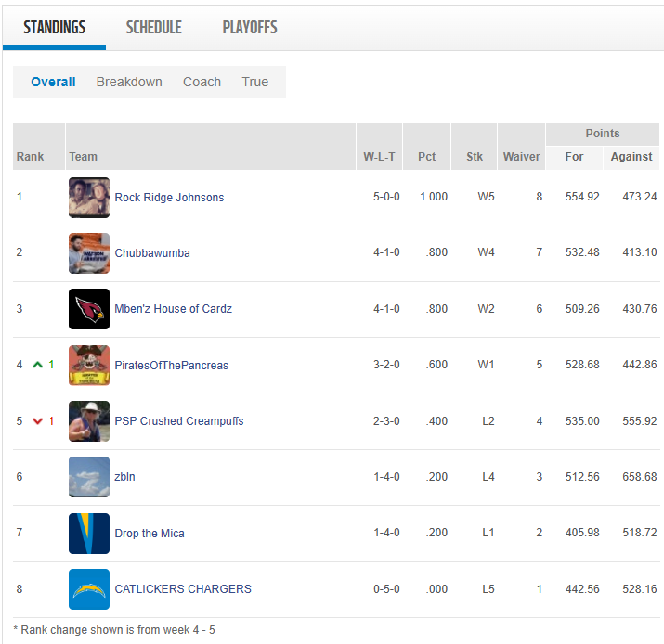Click Chubbawumba team avatar image
The width and height of the screenshot is (664, 644).
(x=89, y=253)
